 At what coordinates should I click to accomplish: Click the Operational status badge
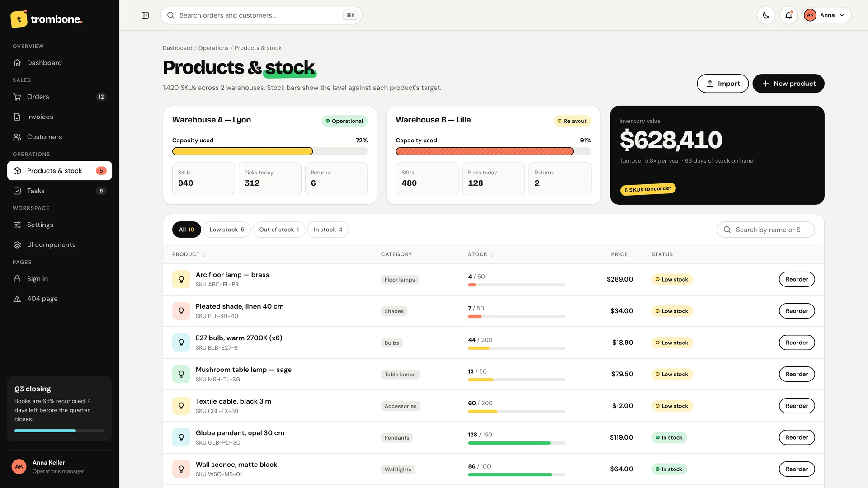click(x=344, y=121)
